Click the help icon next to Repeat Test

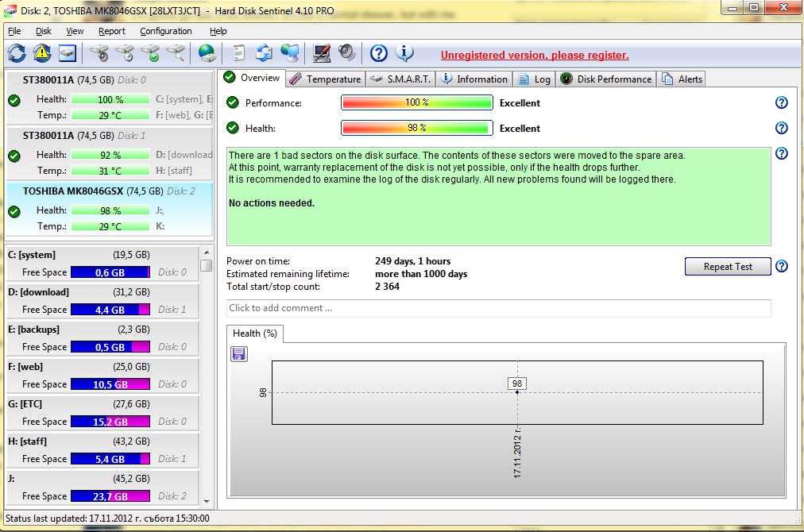pyautogui.click(x=782, y=267)
